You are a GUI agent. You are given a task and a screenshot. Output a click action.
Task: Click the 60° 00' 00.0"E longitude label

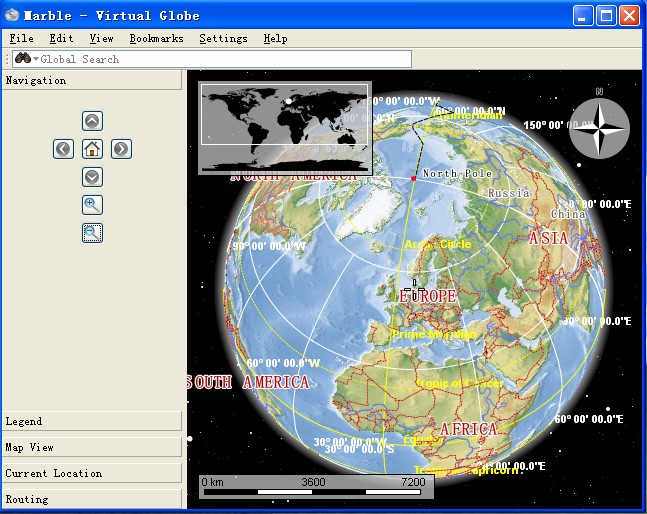pos(589,419)
